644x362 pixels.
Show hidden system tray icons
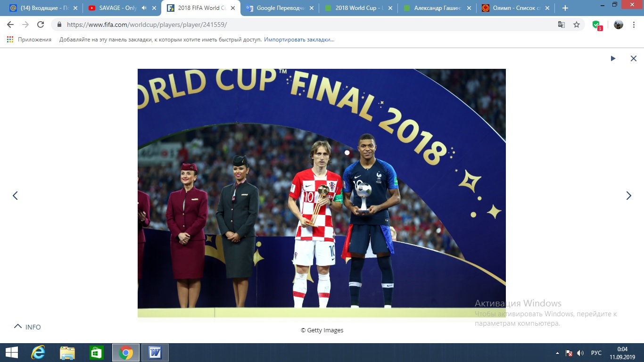tap(557, 353)
